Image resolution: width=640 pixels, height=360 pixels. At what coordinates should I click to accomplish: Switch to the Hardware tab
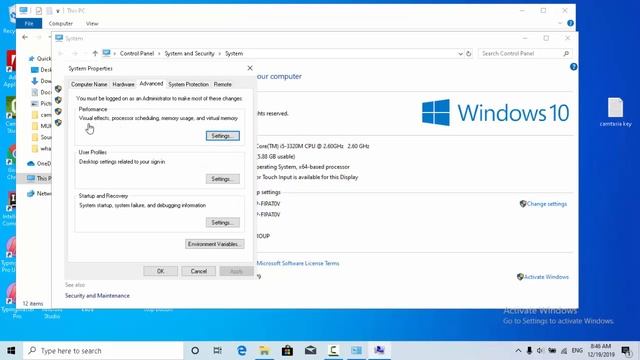123,84
